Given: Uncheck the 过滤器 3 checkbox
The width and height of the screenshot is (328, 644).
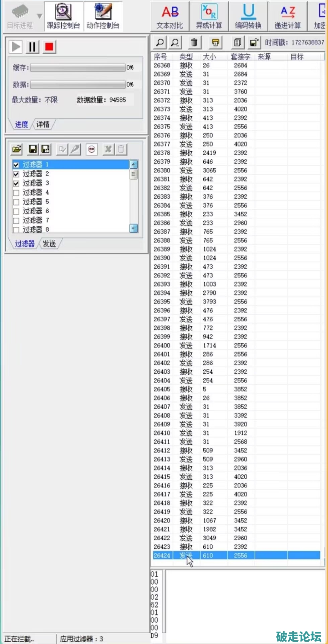Looking at the screenshot, I should [x=16, y=183].
